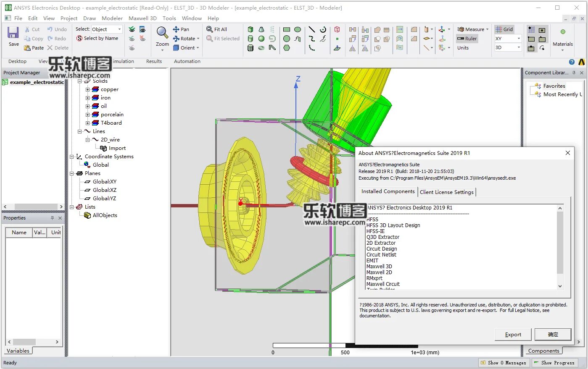
Task: Collapse the Planes tree node
Action: pyautogui.click(x=71, y=173)
